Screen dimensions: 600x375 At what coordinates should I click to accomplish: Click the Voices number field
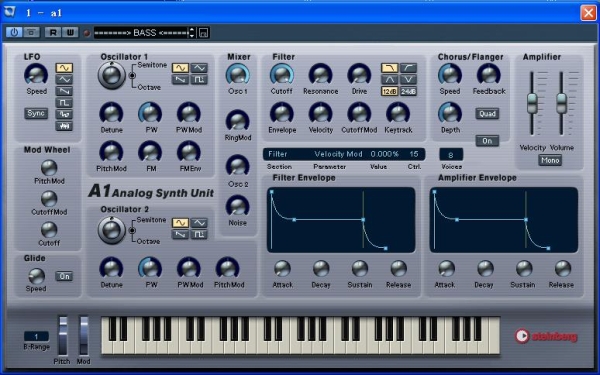coord(451,155)
